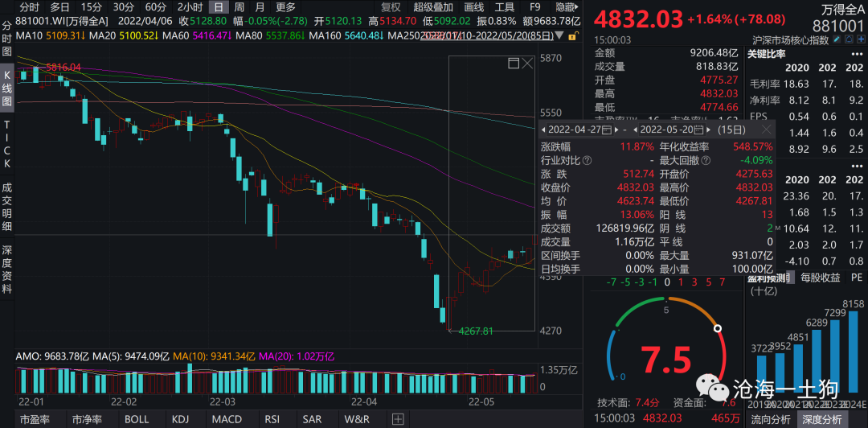The image size is (868, 428).
Task: Click the MA160 5640.48 indicator label
Action: pos(346,35)
